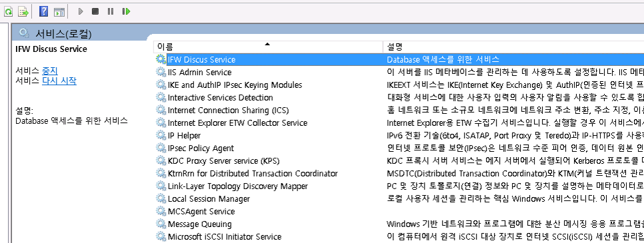Click the gear icon of IPsec Policy Agent
The width and height of the screenshot is (644, 243).
tap(161, 148)
